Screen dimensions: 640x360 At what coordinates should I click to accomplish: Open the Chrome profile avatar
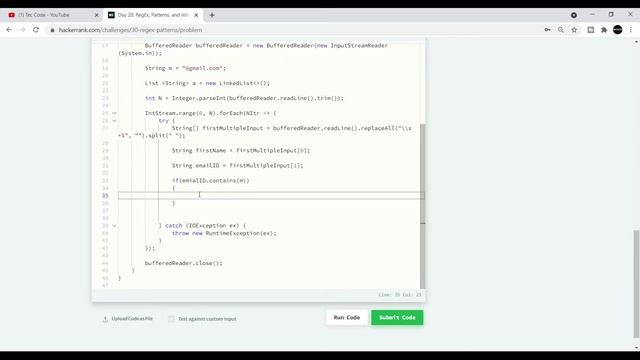(x=618, y=30)
